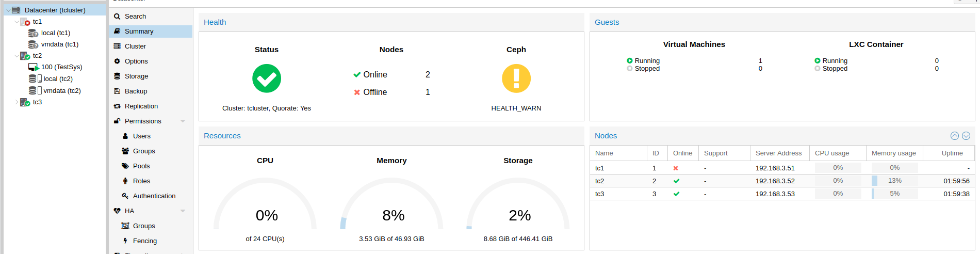Click the Backup floppy disk icon

117,91
